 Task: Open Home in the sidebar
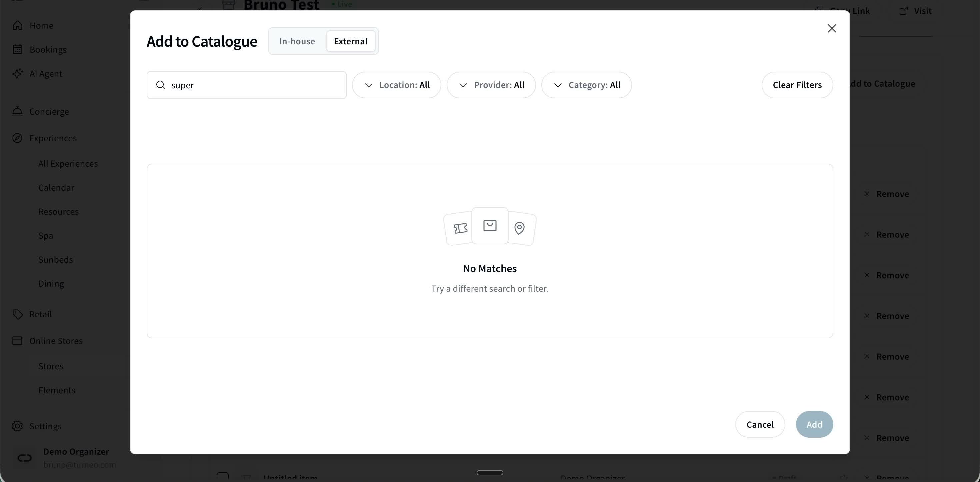click(x=41, y=25)
